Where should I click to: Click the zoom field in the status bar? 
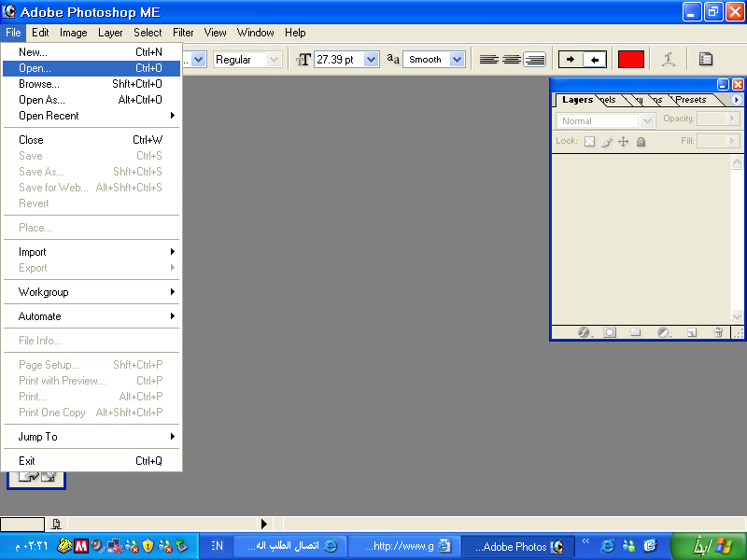pyautogui.click(x=22, y=525)
